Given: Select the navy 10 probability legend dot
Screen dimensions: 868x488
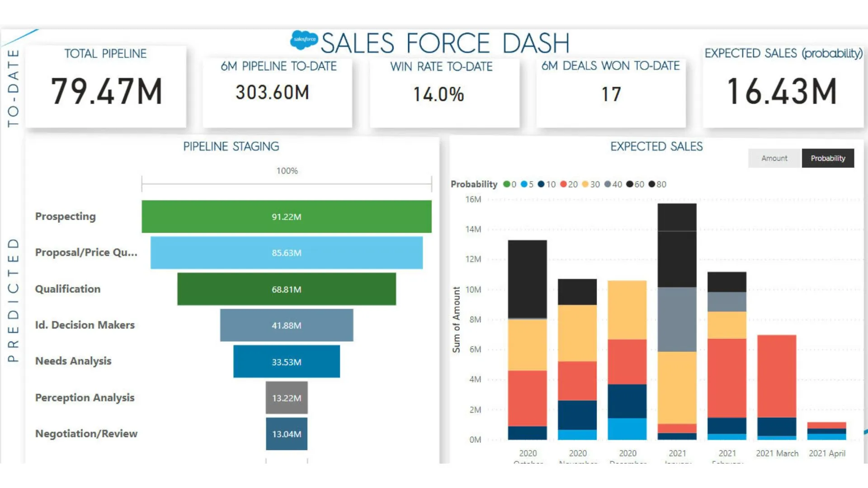Looking at the screenshot, I should click(541, 184).
